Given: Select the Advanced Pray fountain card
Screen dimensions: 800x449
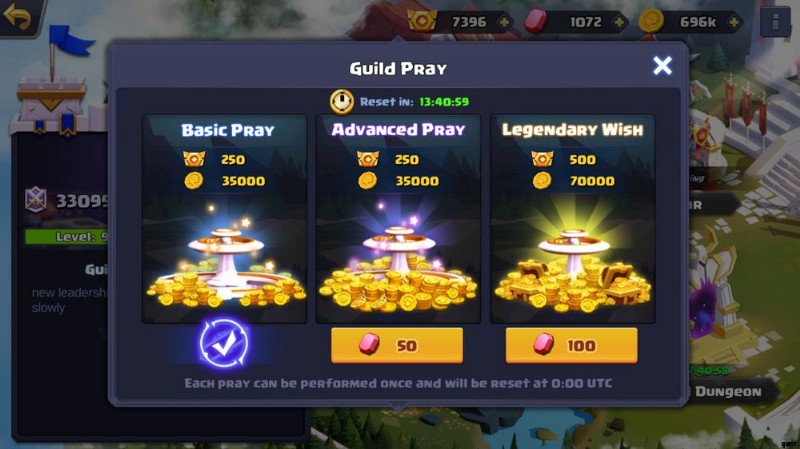Looking at the screenshot, I should (398, 219).
